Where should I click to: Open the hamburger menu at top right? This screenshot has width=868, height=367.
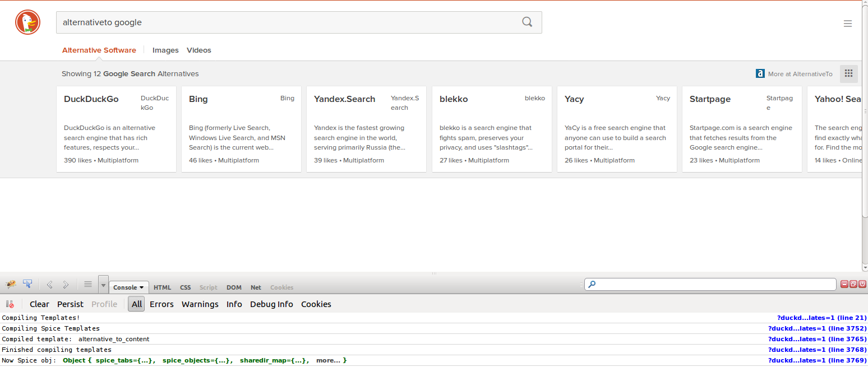848,24
